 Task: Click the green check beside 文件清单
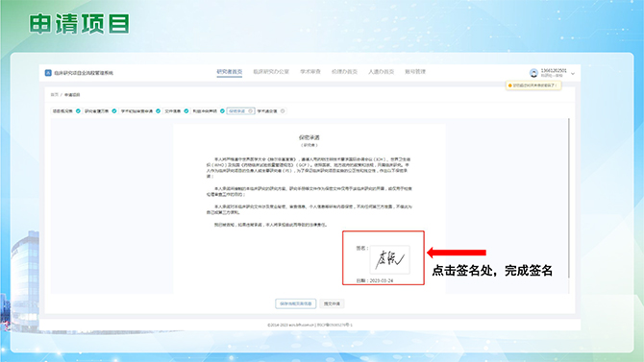click(x=186, y=111)
